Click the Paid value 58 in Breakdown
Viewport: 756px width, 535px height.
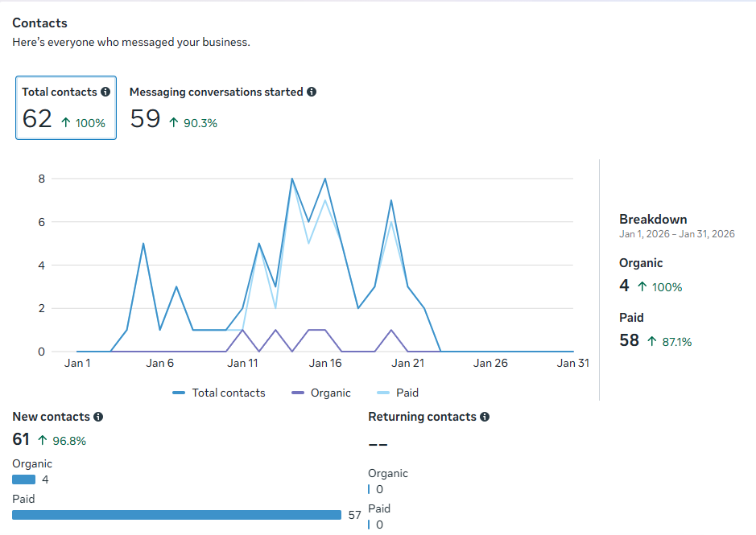coord(630,340)
